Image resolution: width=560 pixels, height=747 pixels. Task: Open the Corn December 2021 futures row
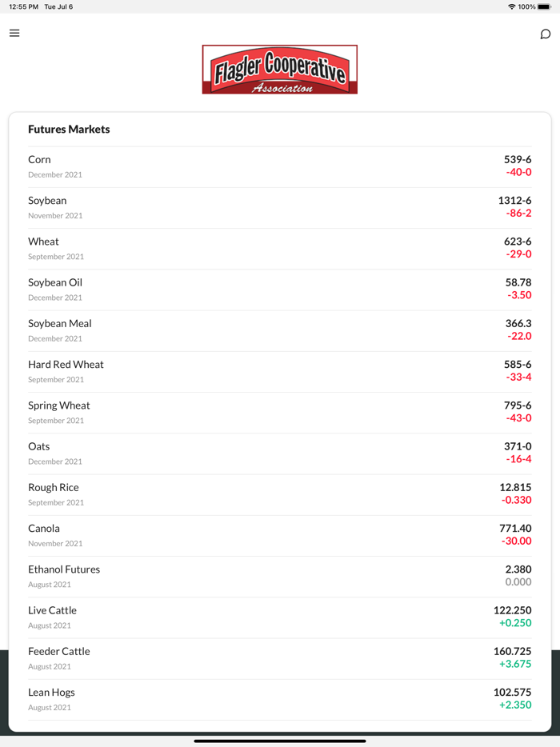click(x=280, y=166)
